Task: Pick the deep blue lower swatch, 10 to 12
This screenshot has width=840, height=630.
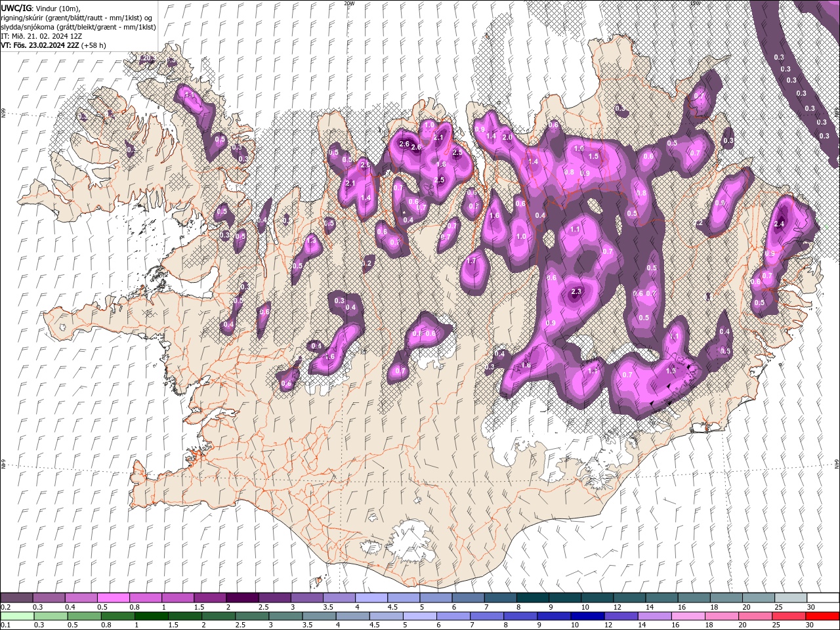Action: click(x=587, y=616)
